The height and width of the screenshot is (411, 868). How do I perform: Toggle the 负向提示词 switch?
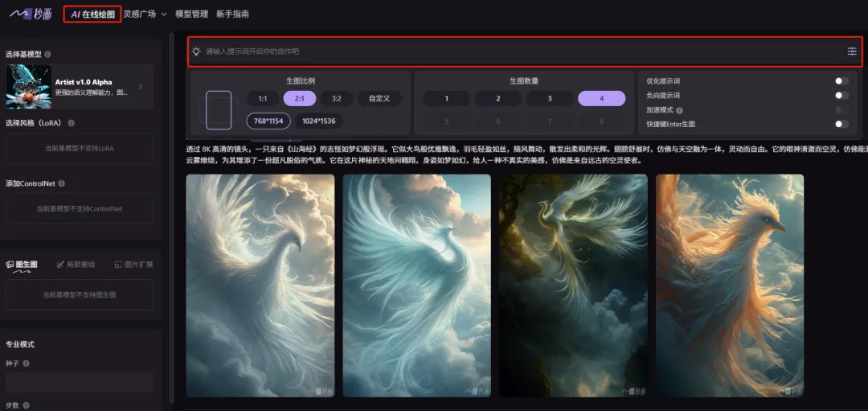click(x=841, y=95)
